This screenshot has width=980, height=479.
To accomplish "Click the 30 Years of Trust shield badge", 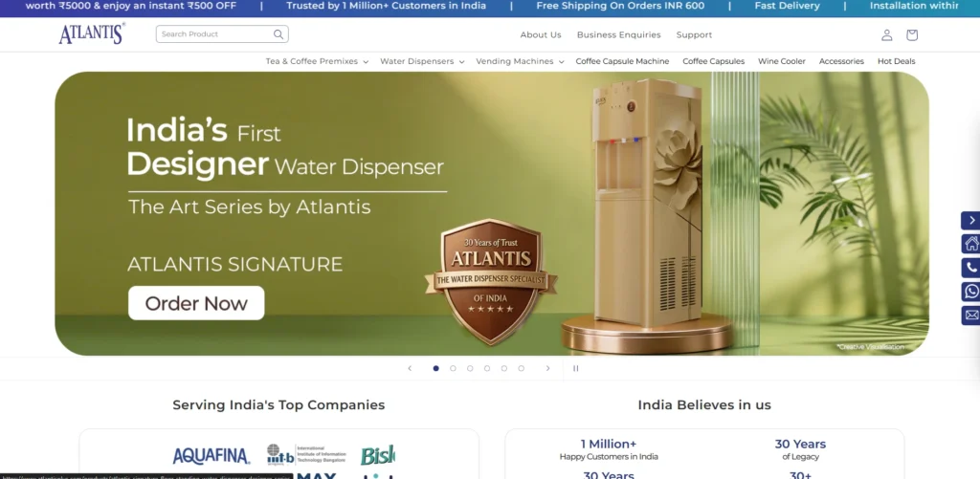I will 491,281.
